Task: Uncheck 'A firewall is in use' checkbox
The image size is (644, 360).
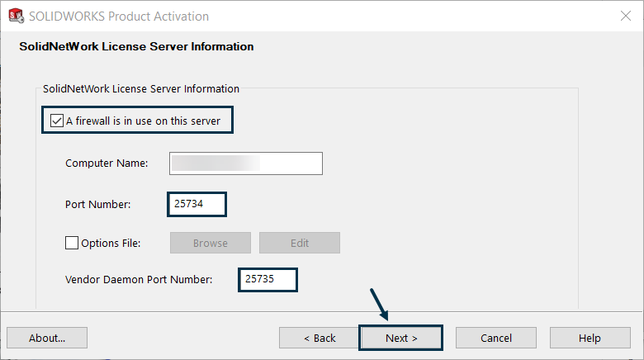Action: (57, 121)
